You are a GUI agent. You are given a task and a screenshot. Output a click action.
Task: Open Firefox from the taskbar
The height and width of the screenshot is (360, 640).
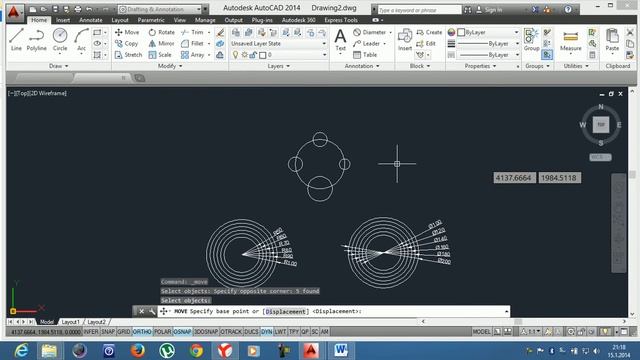coord(138,351)
